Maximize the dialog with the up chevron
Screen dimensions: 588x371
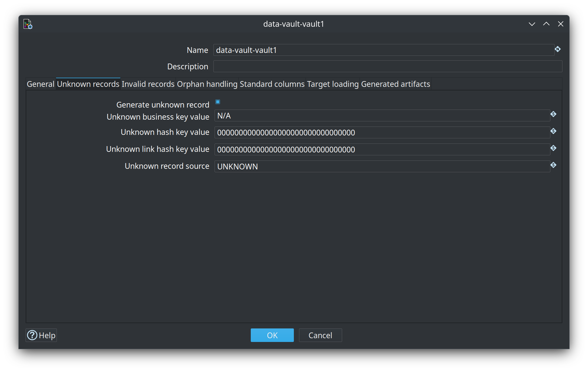tap(546, 24)
